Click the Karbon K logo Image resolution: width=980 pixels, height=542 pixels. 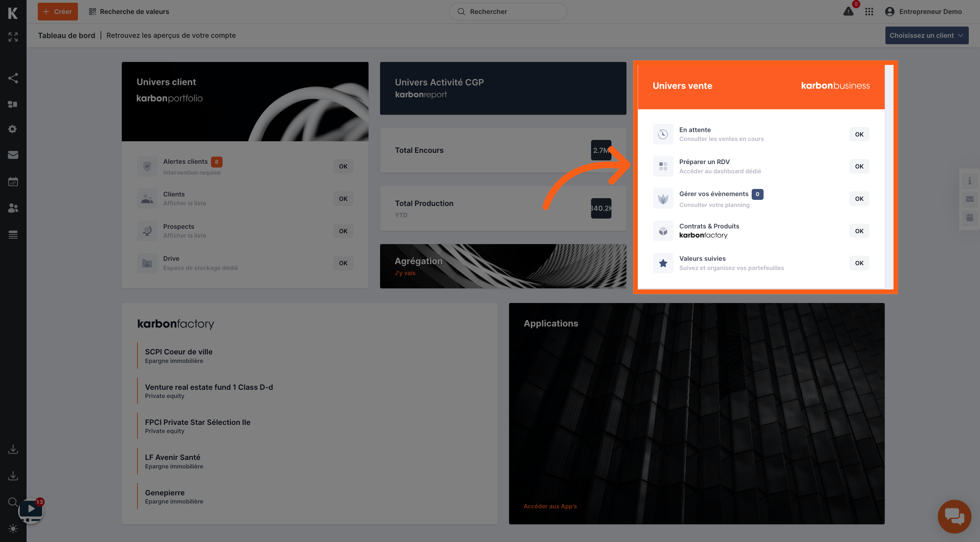pos(13,13)
